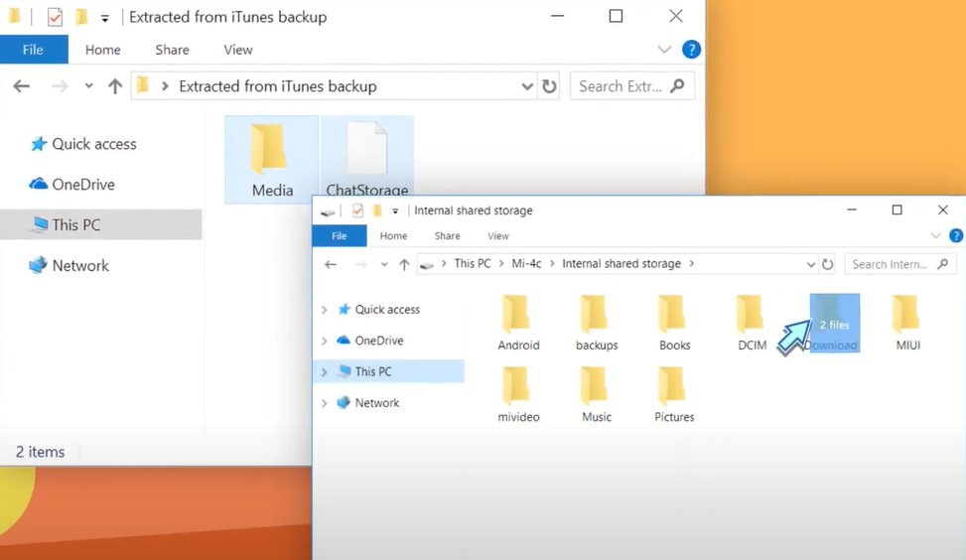Open the Pictures folder
966x560 pixels.
(674, 395)
